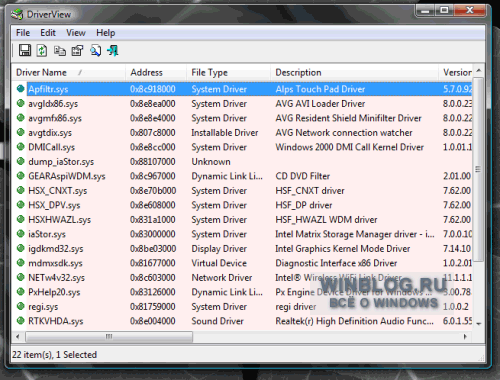Click the green icon beside avgmfx86.sys
The height and width of the screenshot is (380, 500).
21,118
